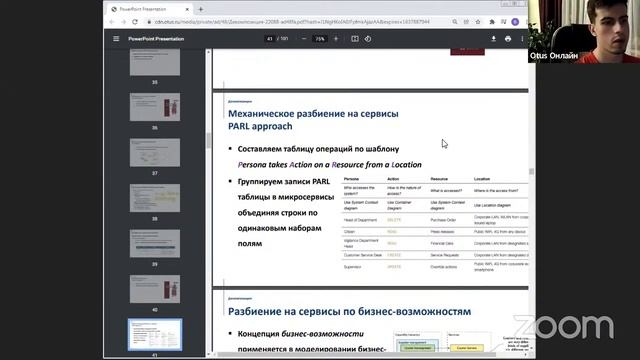This screenshot has width=640, height=360.
Task: Click the 'PARL approach' heading line
Action: 260,126
